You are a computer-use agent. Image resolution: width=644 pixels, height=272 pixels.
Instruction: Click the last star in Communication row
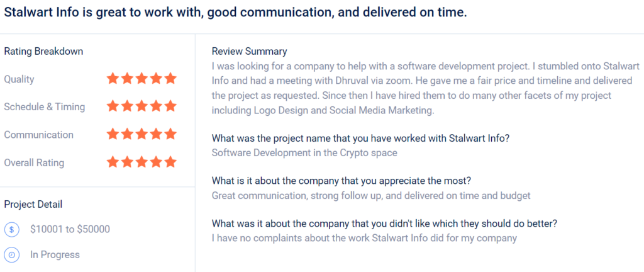(170, 134)
